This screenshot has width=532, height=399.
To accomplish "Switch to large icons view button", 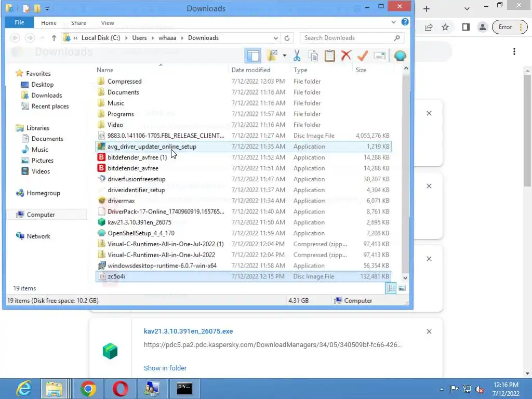I will tap(402, 288).
